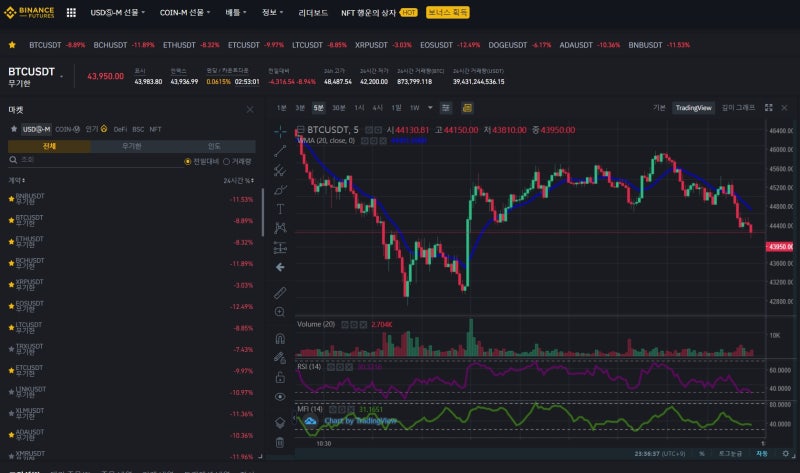Click the Binance Futures logo
Image resolution: width=800 pixels, height=473 pixels.
29,12
